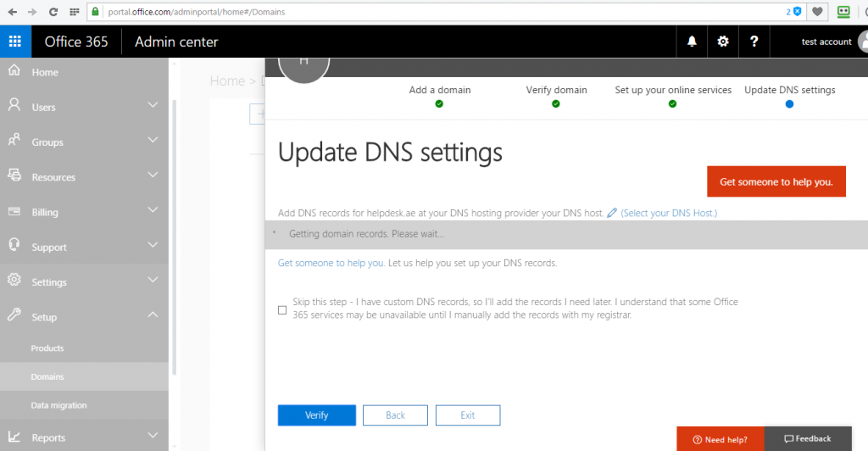
Task: Open browser apps grid icon
Action: tap(75, 12)
